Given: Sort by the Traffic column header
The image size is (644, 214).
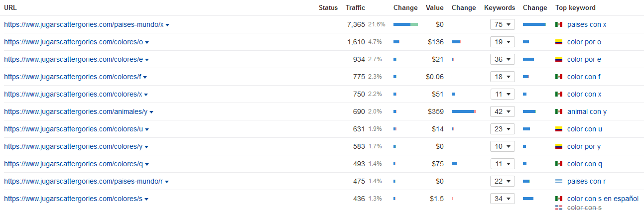Looking at the screenshot, I should coord(355,7).
